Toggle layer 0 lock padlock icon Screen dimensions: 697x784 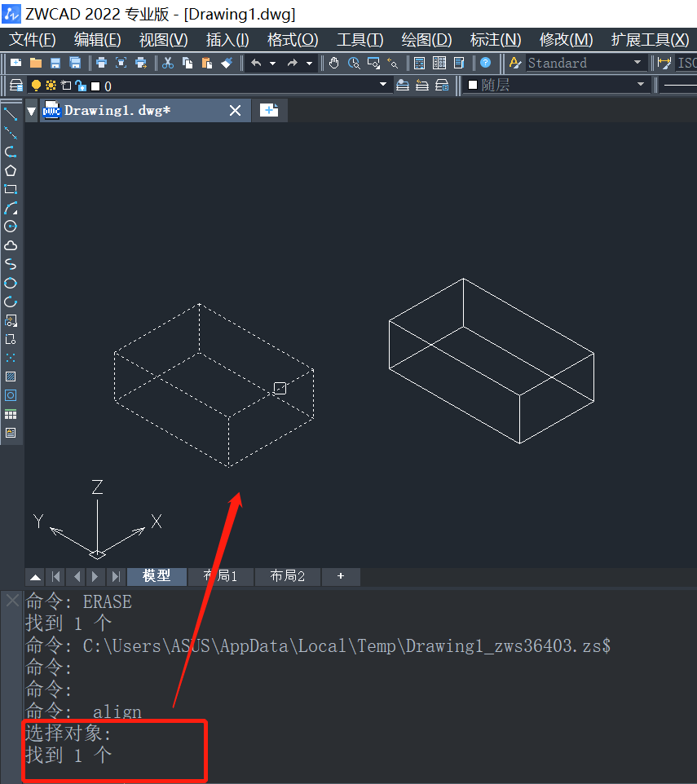click(x=81, y=86)
